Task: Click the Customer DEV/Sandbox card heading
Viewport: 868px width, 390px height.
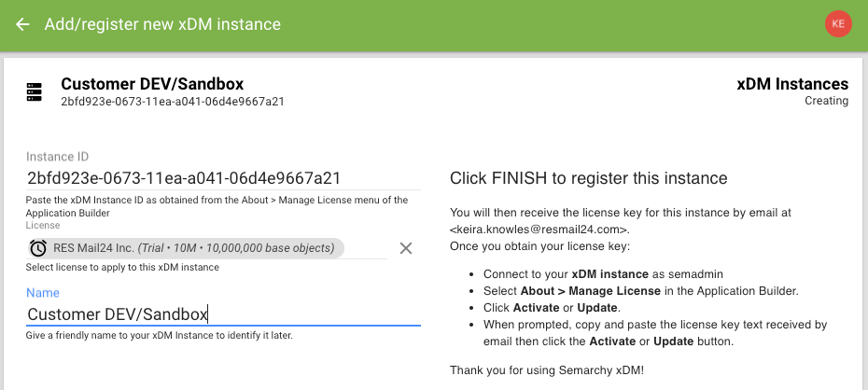Action: tap(152, 84)
